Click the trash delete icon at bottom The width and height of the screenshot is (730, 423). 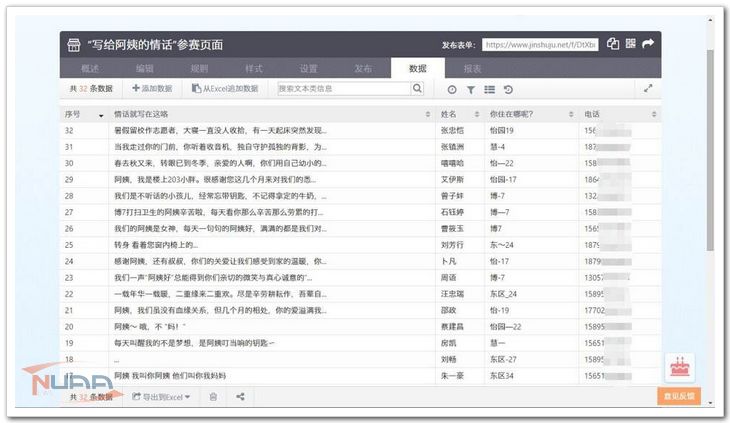pos(213,397)
